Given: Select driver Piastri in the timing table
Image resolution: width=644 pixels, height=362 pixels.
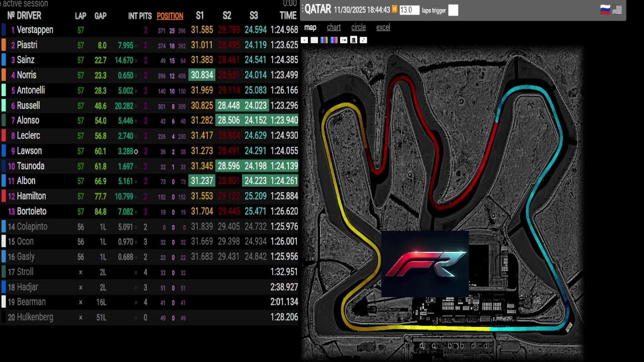Looking at the screenshot, I should point(27,45).
